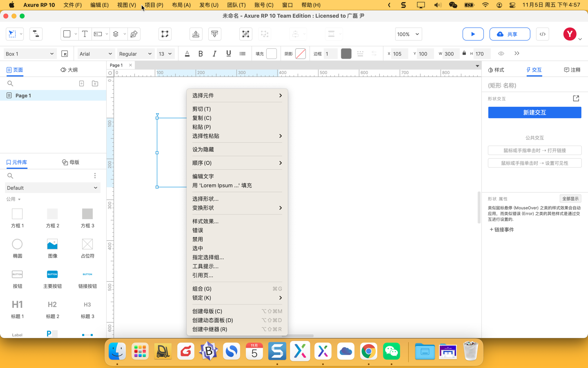588x368 pixels.
Task: Click the X position field
Action: pos(400,54)
